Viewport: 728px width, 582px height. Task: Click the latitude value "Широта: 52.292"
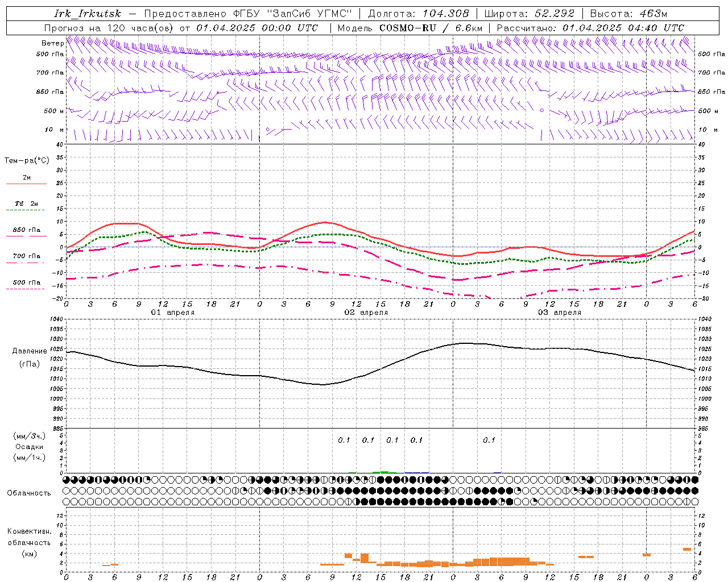coord(530,14)
